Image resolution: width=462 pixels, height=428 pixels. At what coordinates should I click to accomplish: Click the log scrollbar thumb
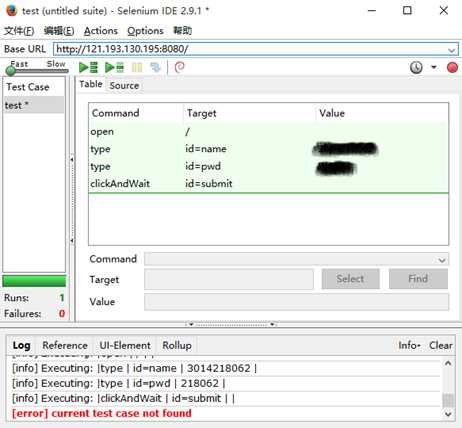(448, 400)
